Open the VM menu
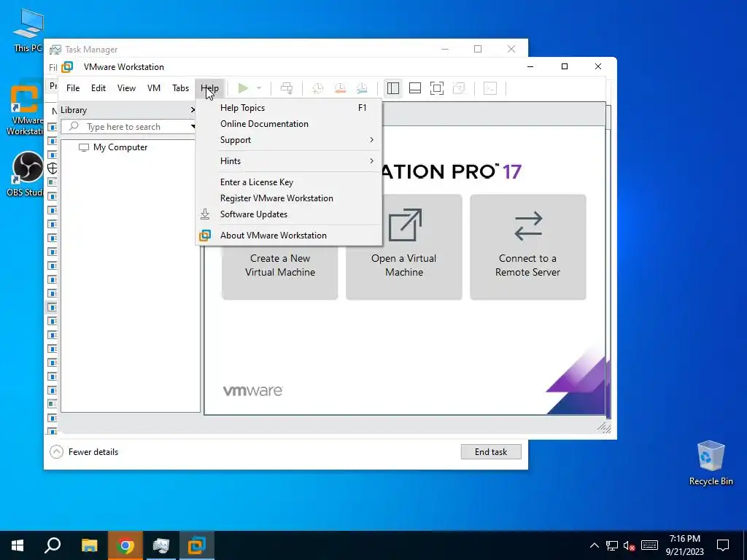This screenshot has width=747, height=560. tap(153, 88)
